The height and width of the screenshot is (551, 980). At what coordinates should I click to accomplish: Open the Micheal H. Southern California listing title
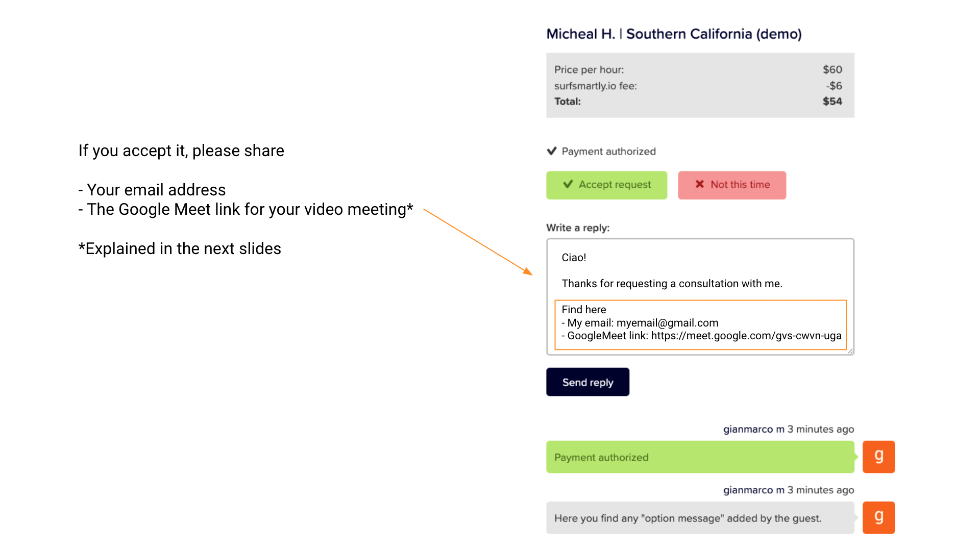[674, 34]
